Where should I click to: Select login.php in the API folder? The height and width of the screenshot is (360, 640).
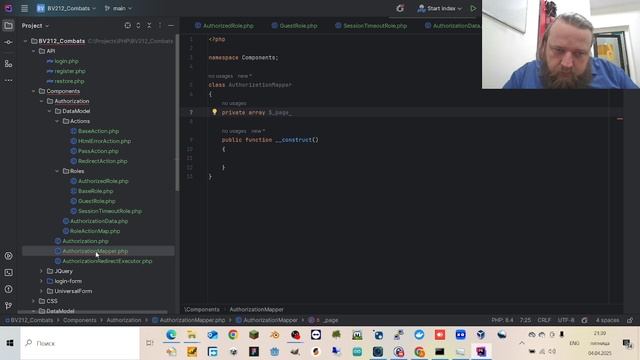(66, 61)
